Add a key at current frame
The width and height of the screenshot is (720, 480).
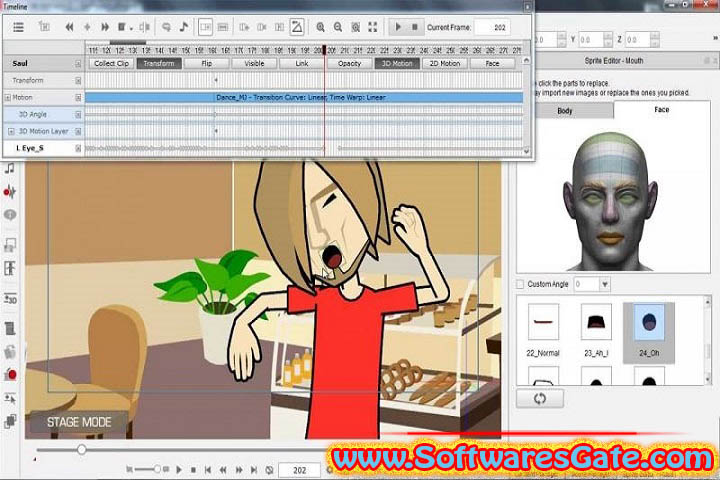87,27
